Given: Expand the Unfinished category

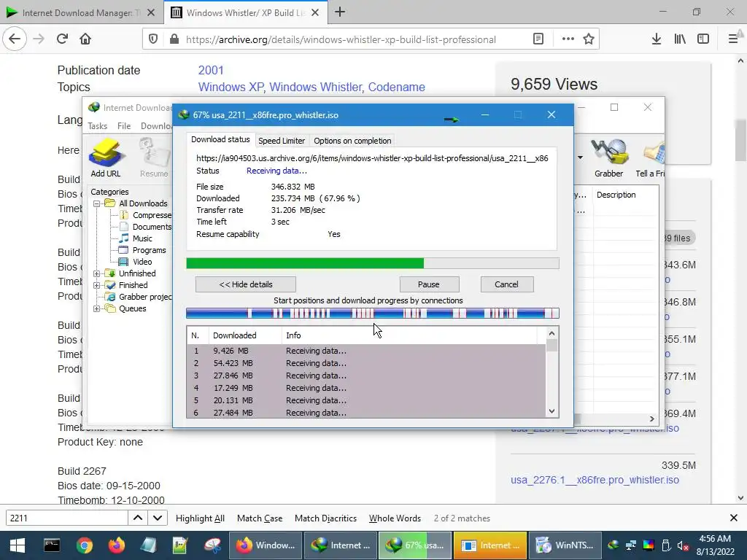Looking at the screenshot, I should [97, 274].
